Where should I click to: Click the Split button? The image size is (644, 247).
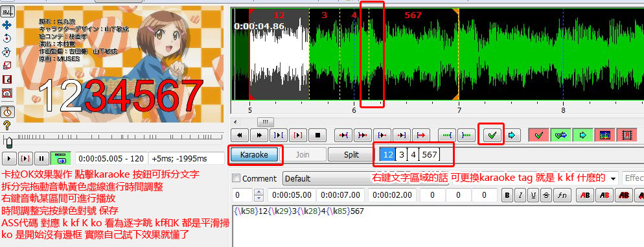click(351, 154)
